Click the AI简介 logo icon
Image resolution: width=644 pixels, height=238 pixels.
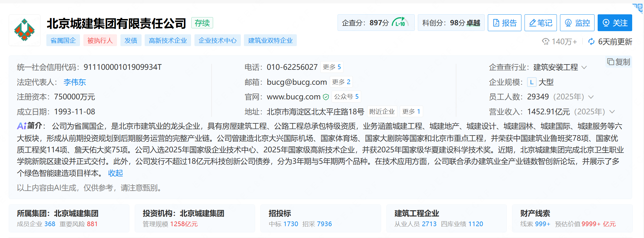pos(29,126)
